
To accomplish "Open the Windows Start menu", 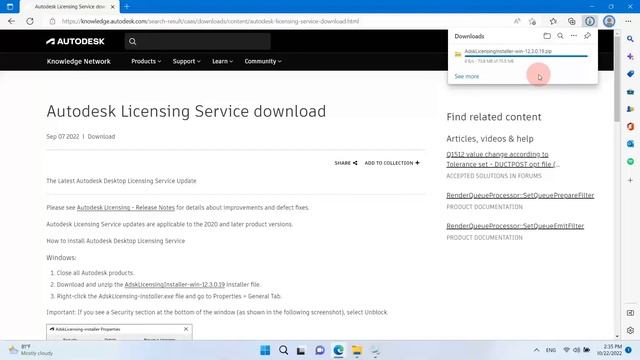I will [265, 350].
